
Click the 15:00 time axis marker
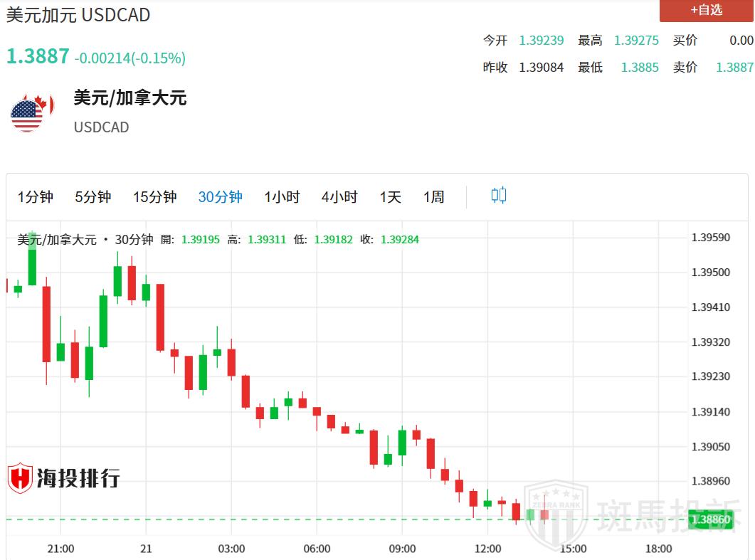(573, 549)
